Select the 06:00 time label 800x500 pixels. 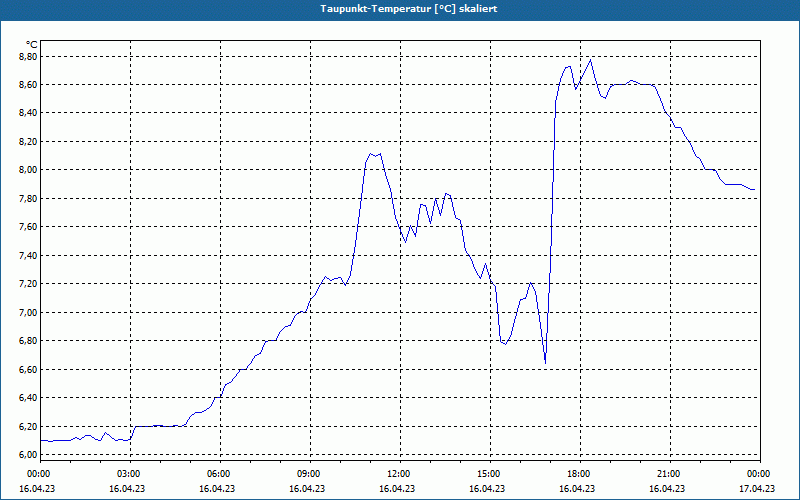tap(220, 474)
